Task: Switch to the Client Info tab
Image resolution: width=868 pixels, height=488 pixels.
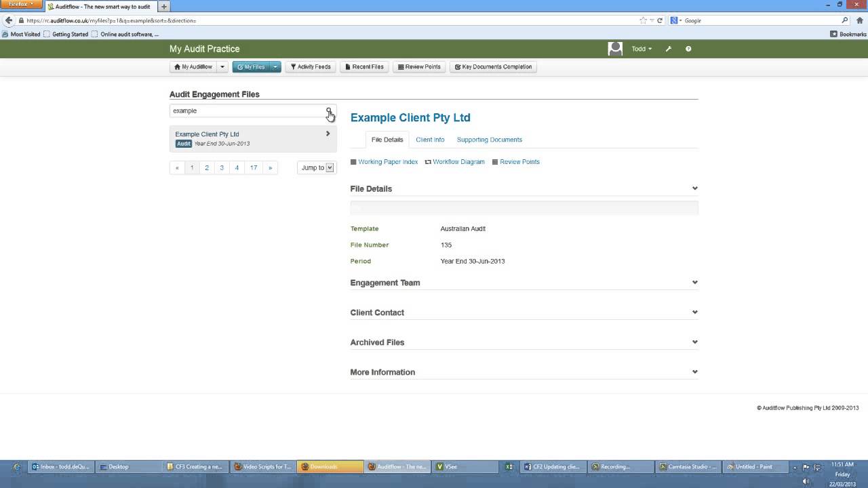Action: 430,140
